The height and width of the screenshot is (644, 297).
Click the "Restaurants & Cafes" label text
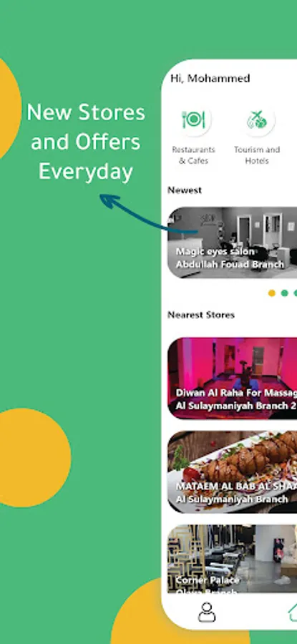(x=193, y=155)
